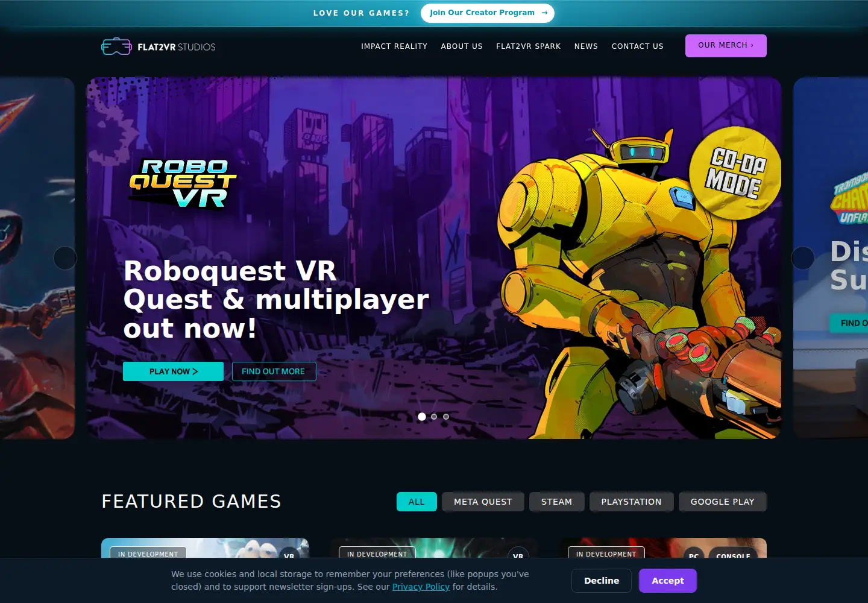Screen dimensions: 868x603
Task: Click the Roboquest VR game logo
Action: (183, 183)
